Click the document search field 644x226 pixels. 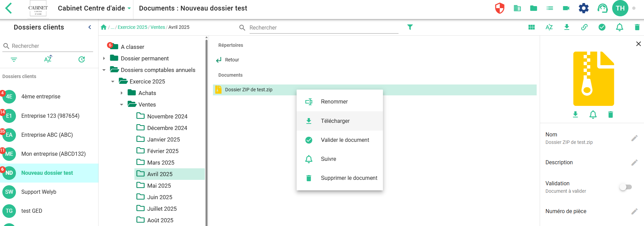pos(324,27)
